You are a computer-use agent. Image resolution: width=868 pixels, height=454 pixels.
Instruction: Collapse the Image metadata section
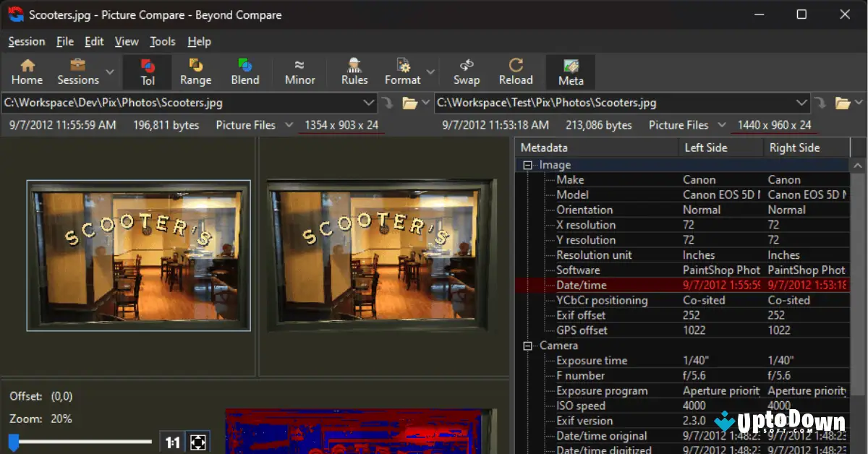(x=527, y=164)
